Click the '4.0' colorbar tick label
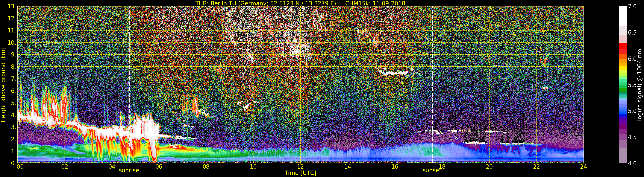644x177 pixels. point(632,163)
